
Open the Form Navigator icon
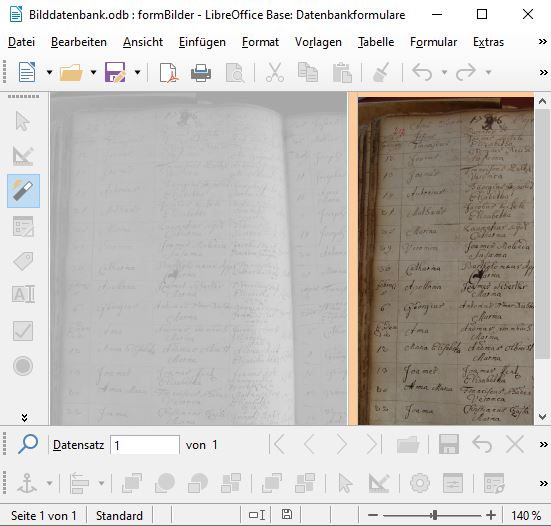point(494,483)
